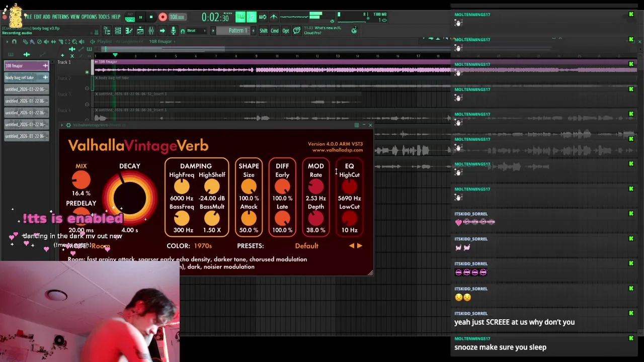The height and width of the screenshot is (362, 644).
Task: Click the help speech bubble icon after Opt
Action: tap(297, 31)
